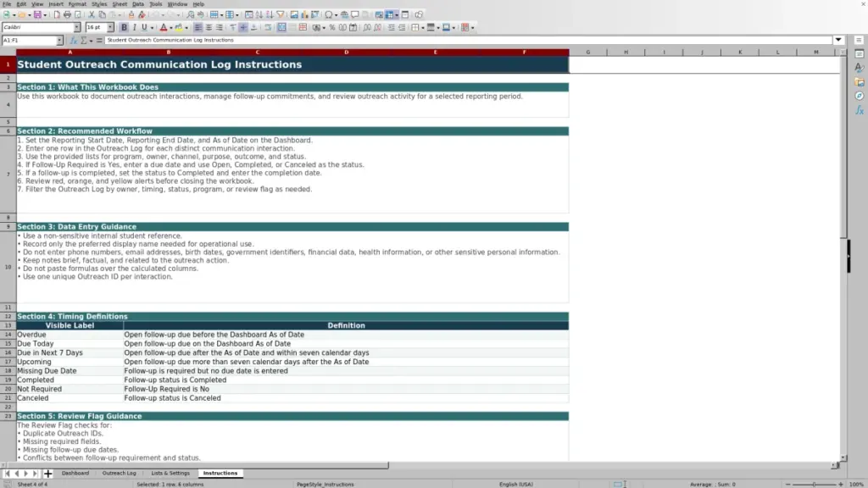This screenshot has width=868, height=488.
Task: Click the Insert Comment speech-bubble icon
Action: (x=355, y=14)
